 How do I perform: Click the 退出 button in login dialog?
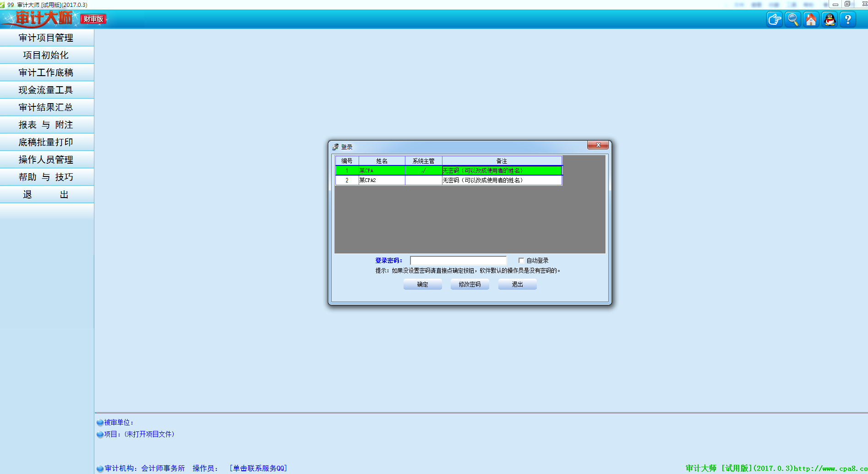[517, 284]
